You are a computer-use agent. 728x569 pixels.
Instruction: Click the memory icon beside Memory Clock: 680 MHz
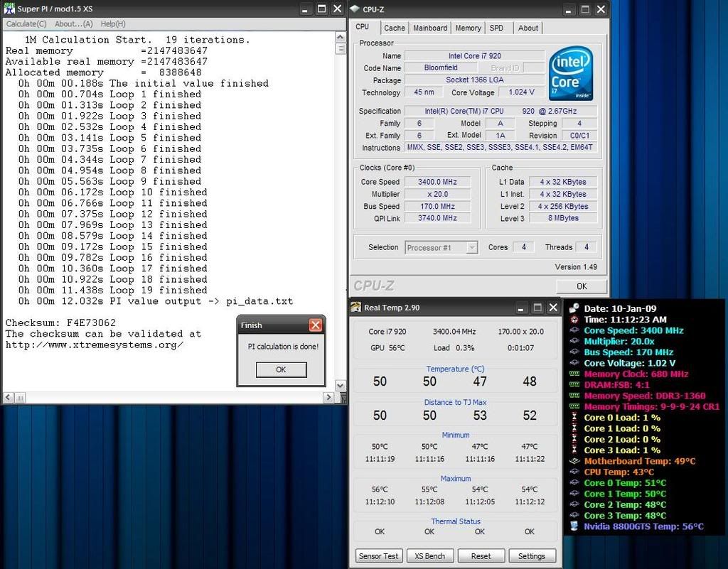tap(574, 374)
